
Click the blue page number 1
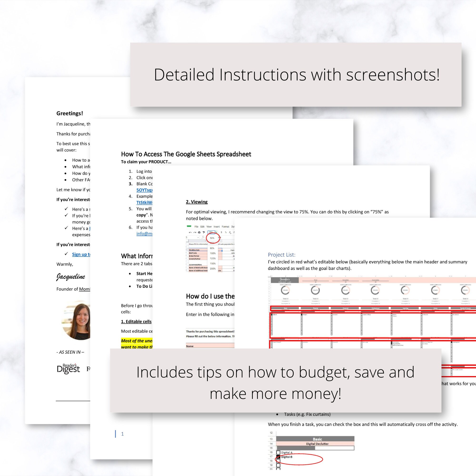(x=122, y=434)
